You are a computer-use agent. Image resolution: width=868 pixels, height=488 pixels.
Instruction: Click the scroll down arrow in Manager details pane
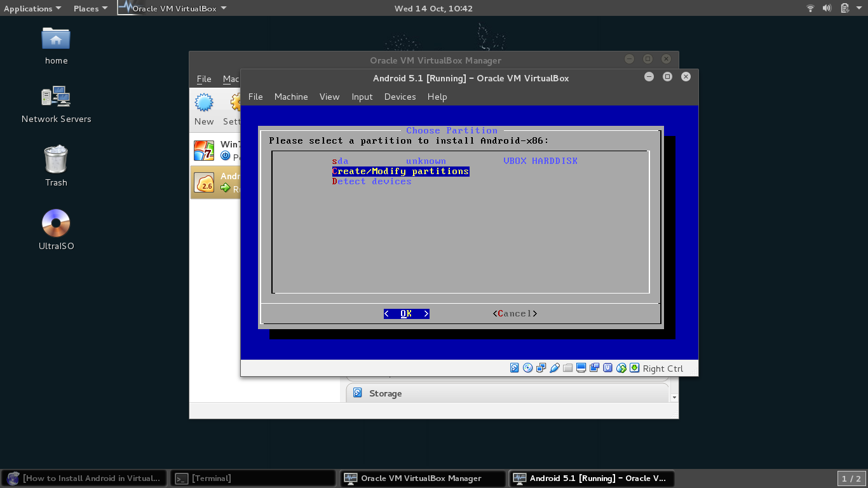click(x=674, y=397)
